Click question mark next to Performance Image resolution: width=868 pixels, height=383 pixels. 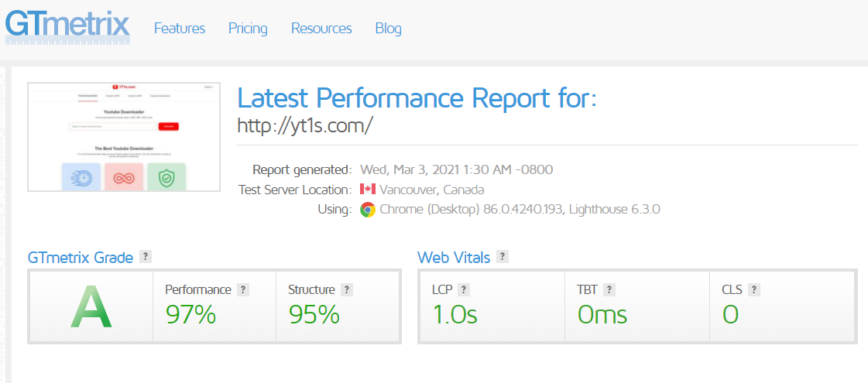point(242,289)
